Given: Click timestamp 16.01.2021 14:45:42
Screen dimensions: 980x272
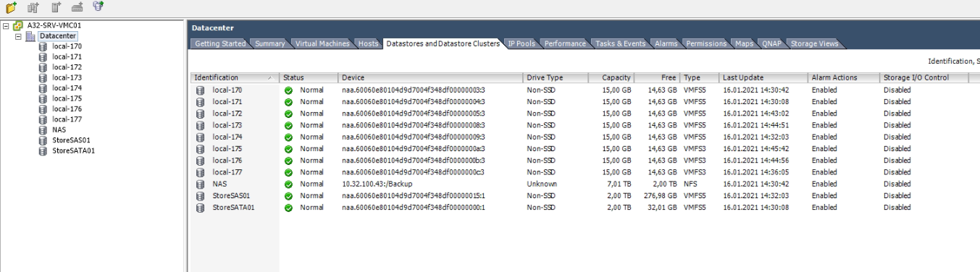Looking at the screenshot, I should click(x=756, y=149).
